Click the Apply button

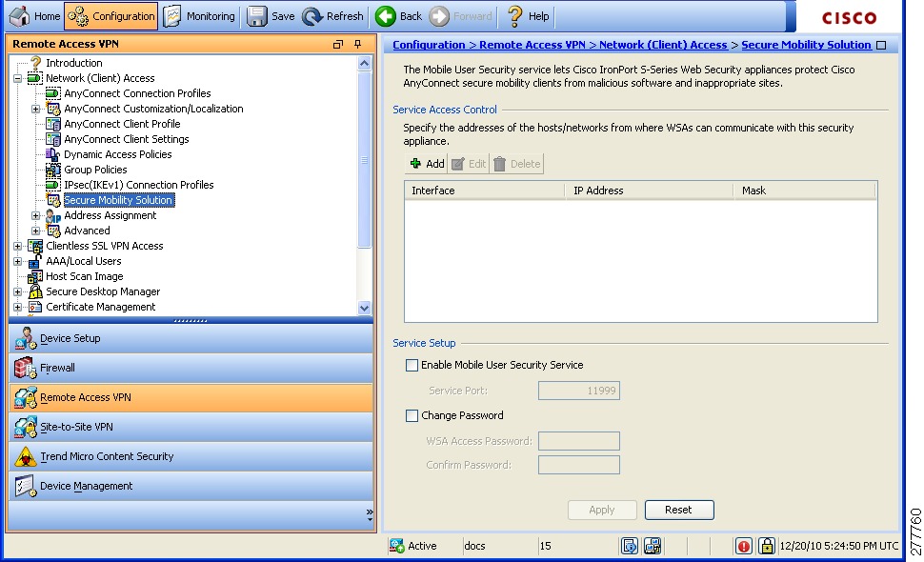pos(602,511)
